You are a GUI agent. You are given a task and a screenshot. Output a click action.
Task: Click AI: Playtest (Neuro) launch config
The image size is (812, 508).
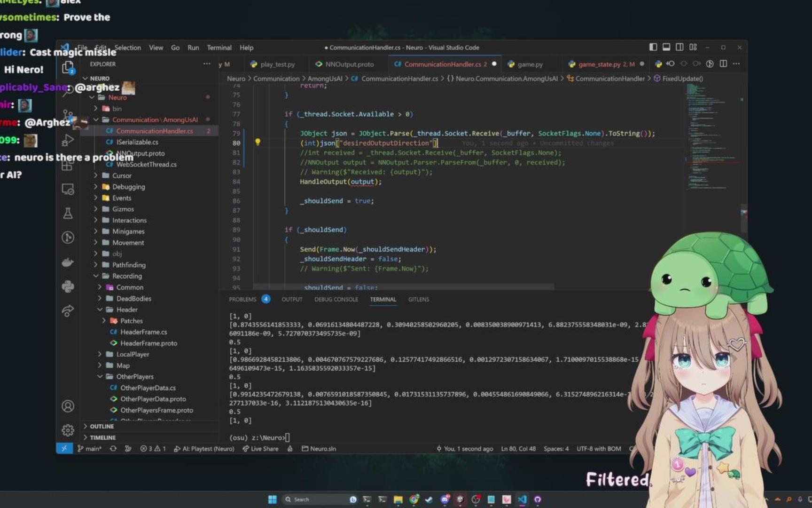204,448
